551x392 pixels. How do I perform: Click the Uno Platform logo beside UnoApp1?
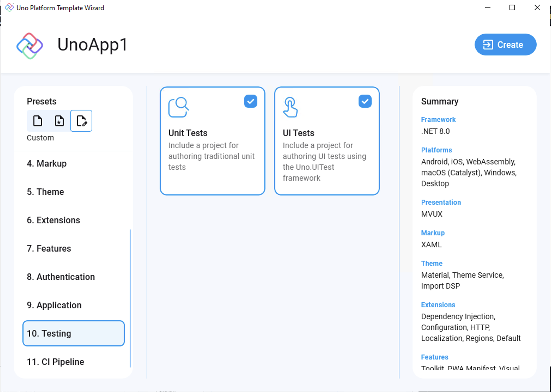(30, 46)
